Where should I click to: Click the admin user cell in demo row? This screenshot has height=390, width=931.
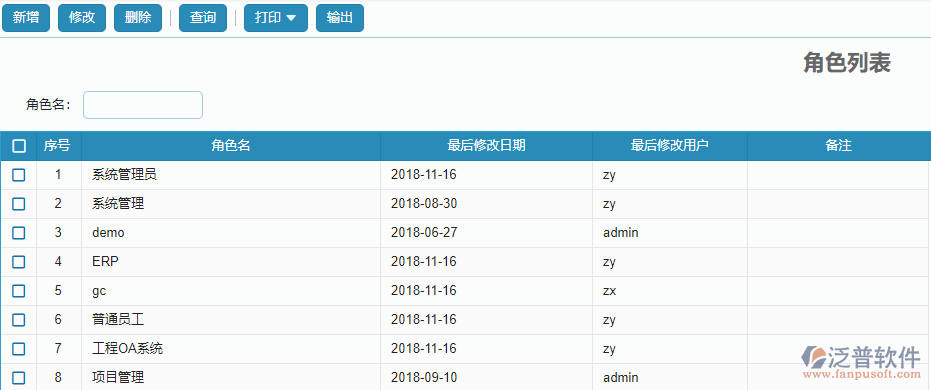point(670,233)
